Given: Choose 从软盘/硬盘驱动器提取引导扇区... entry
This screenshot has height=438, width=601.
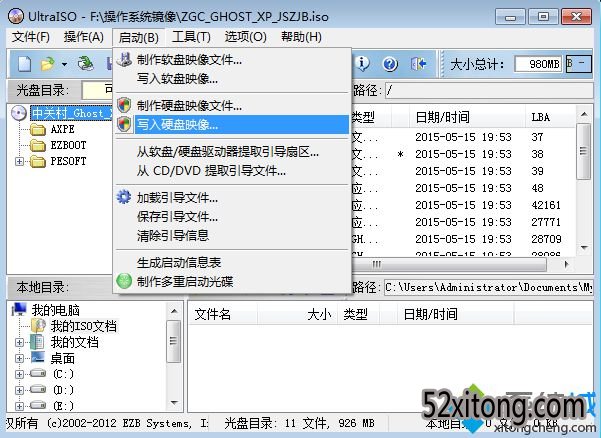Looking at the screenshot, I should (x=233, y=152).
